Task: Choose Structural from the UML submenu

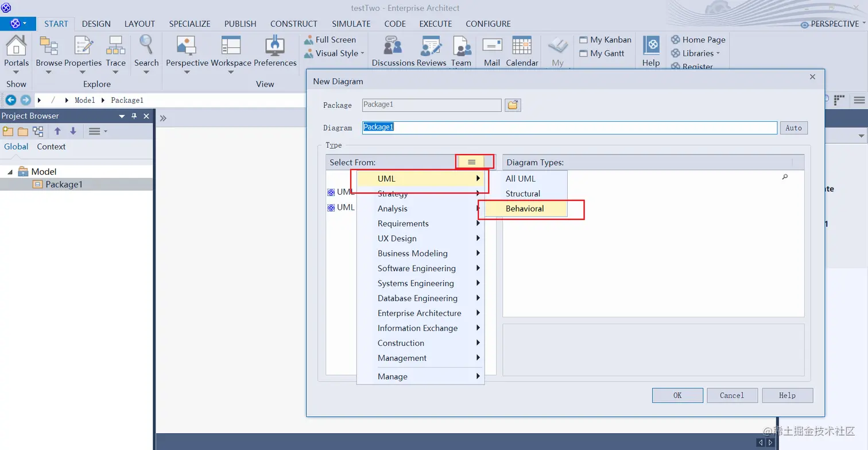Action: click(x=523, y=194)
